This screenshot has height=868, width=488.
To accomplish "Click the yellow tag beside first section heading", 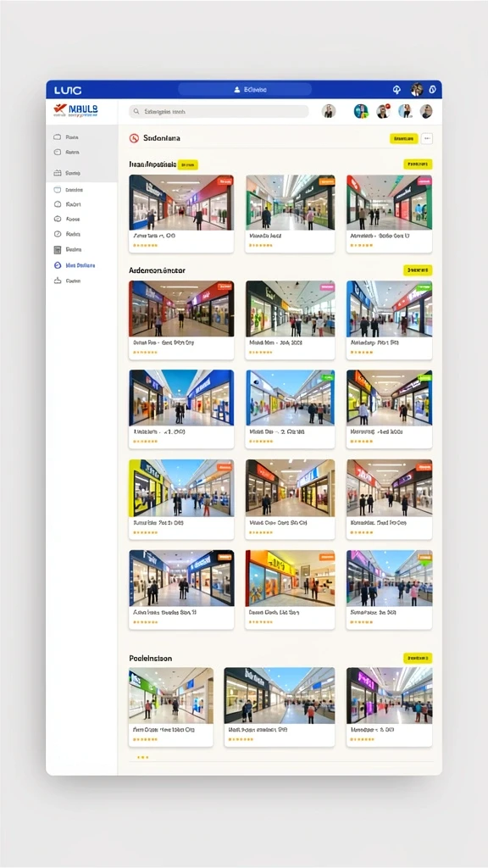I will pyautogui.click(x=188, y=164).
